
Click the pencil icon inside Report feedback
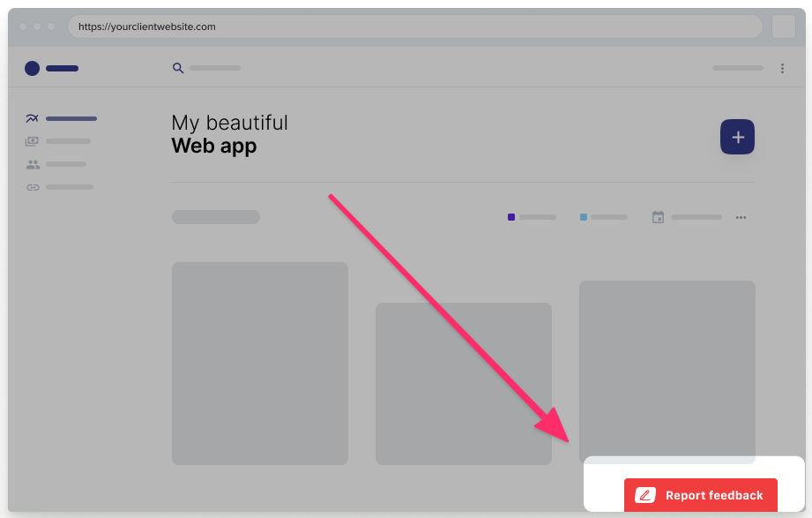pos(646,495)
